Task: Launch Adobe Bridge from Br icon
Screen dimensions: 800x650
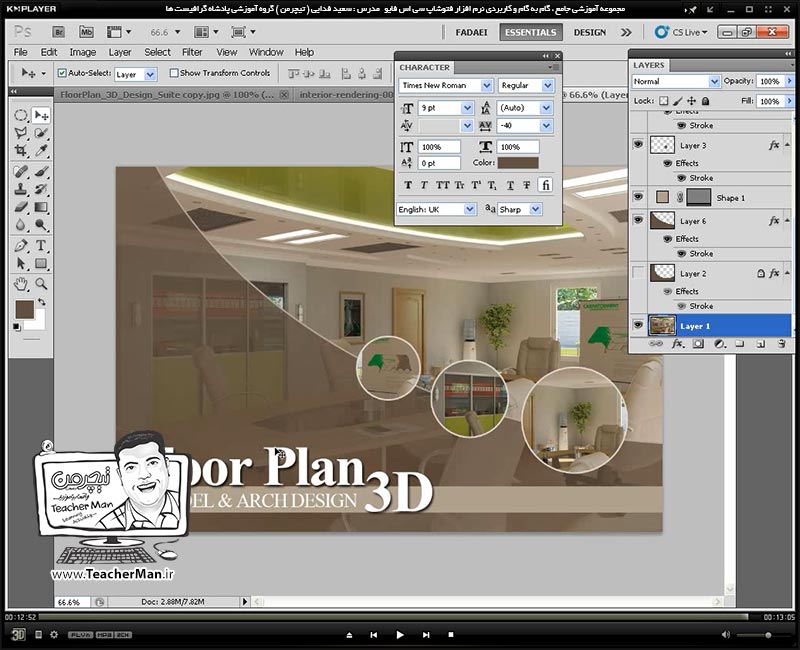Action: (59, 32)
